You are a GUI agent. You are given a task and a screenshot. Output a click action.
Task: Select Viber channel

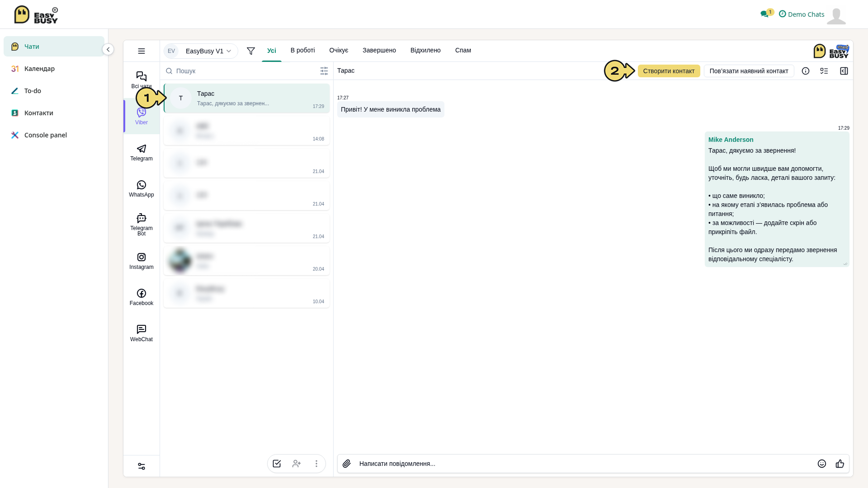(x=142, y=116)
